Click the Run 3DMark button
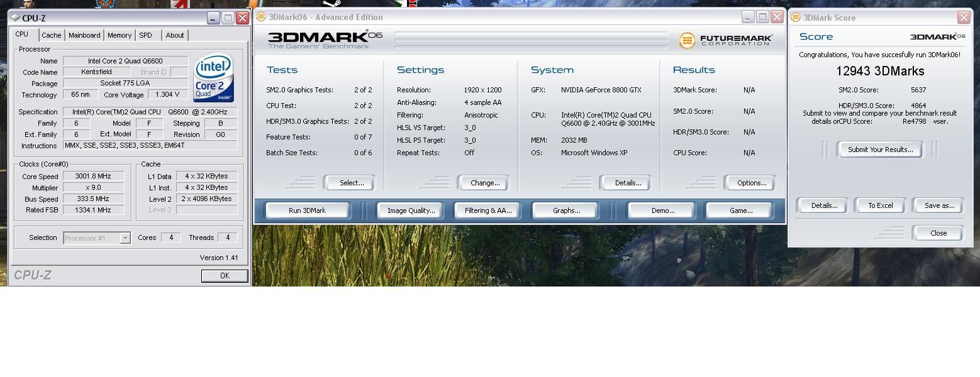Image resolution: width=980 pixels, height=377 pixels. click(x=307, y=210)
